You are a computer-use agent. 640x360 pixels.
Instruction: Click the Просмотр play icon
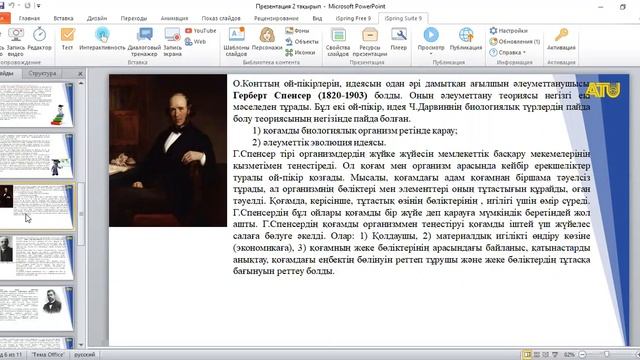click(431, 35)
